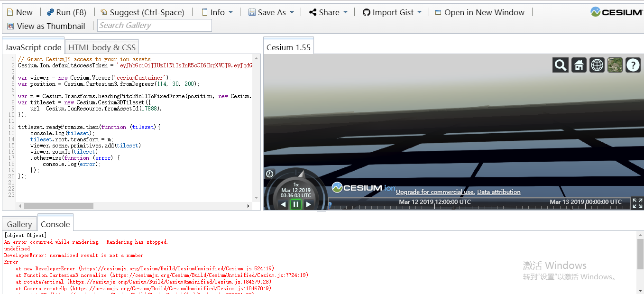Image resolution: width=644 pixels, height=294 pixels.
Task: Click timeline at Mar 13 2019 00:00:00 UTC
Action: (586, 202)
